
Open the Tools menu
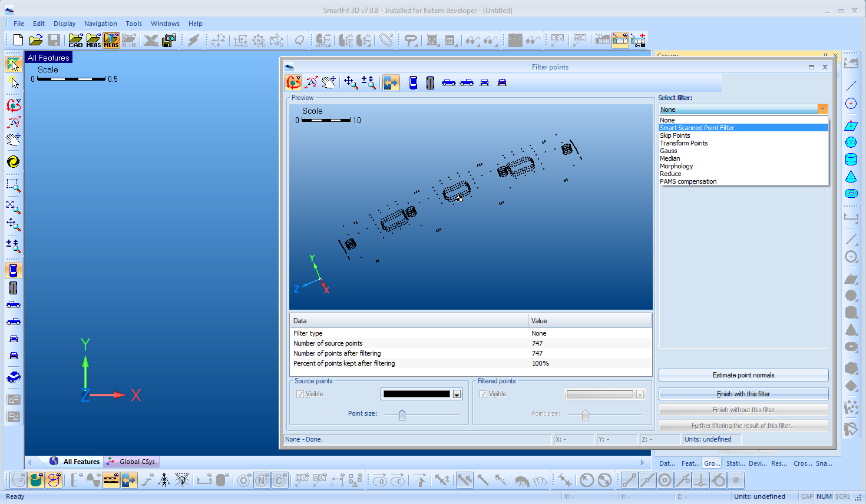pos(134,24)
